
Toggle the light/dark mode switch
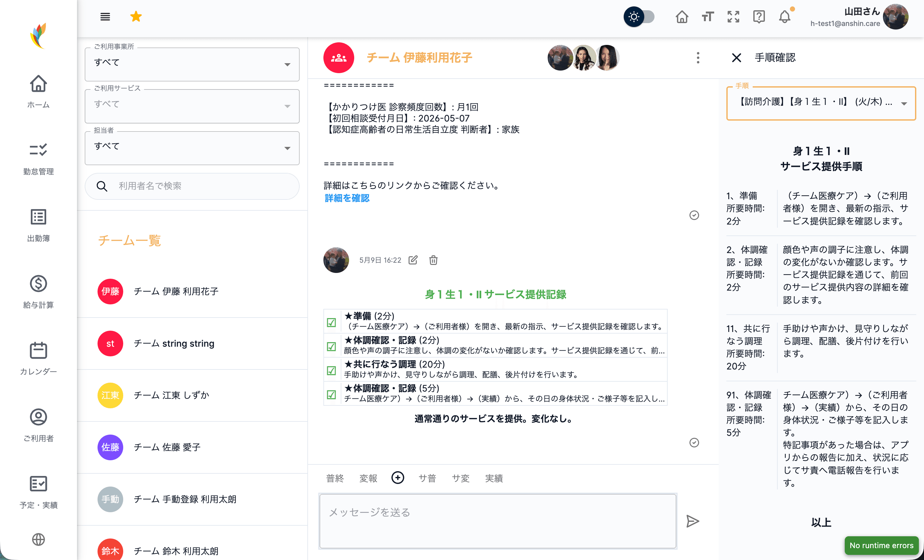tap(639, 17)
